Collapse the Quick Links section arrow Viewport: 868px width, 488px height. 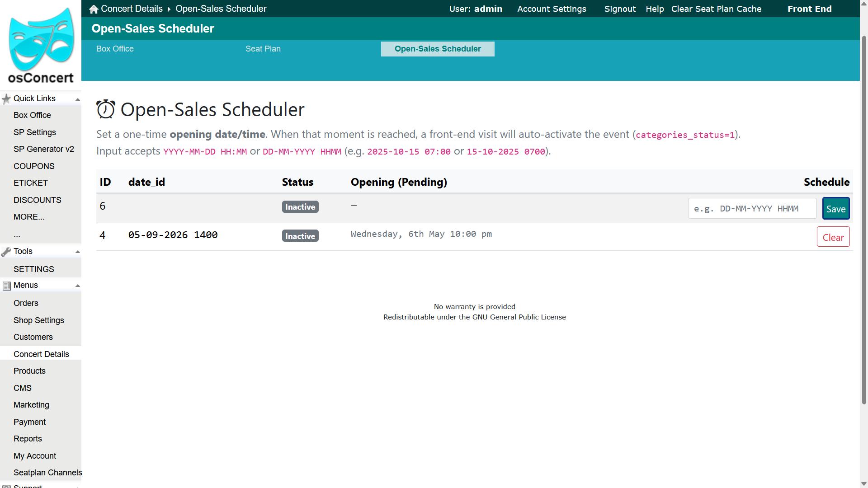[x=78, y=99]
